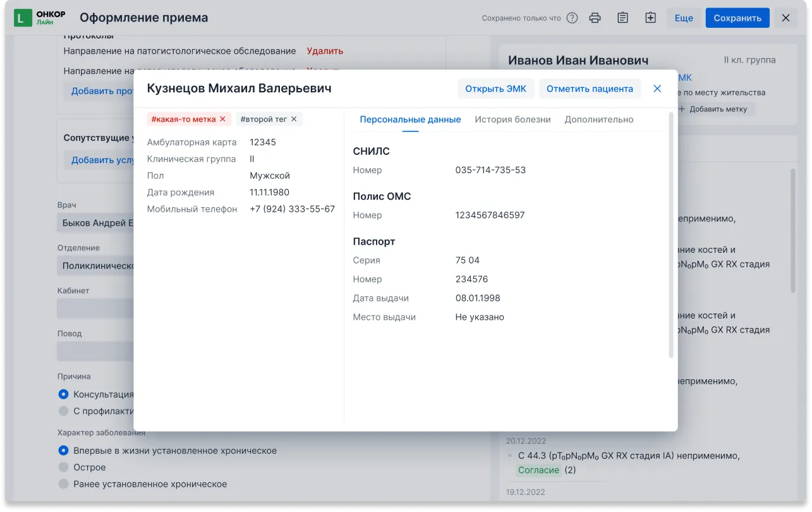The image size is (812, 512).
Task: Click the Повод input field
Action: [x=95, y=351]
